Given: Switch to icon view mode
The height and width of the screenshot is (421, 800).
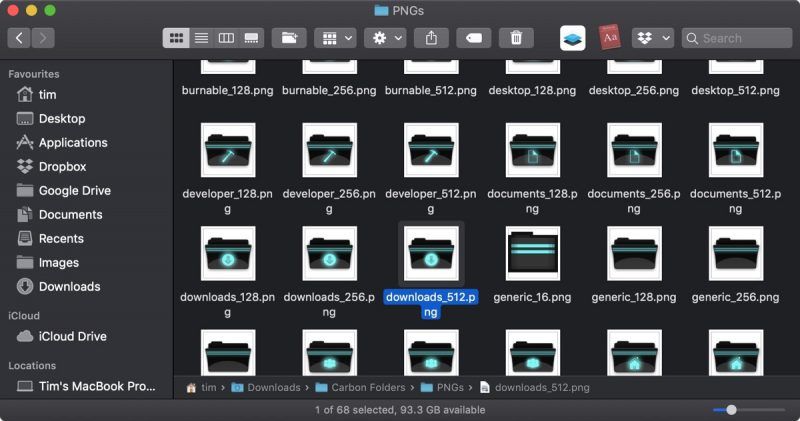Looking at the screenshot, I should point(176,38).
